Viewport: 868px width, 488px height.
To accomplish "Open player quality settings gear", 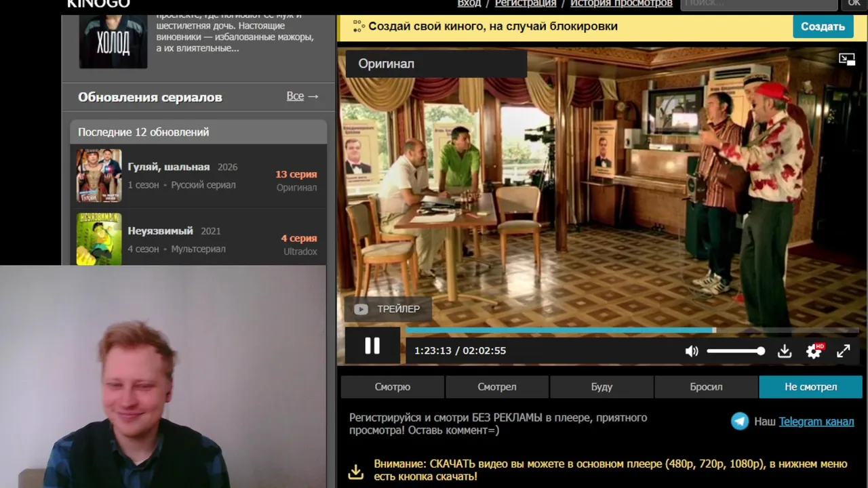I will (x=814, y=351).
